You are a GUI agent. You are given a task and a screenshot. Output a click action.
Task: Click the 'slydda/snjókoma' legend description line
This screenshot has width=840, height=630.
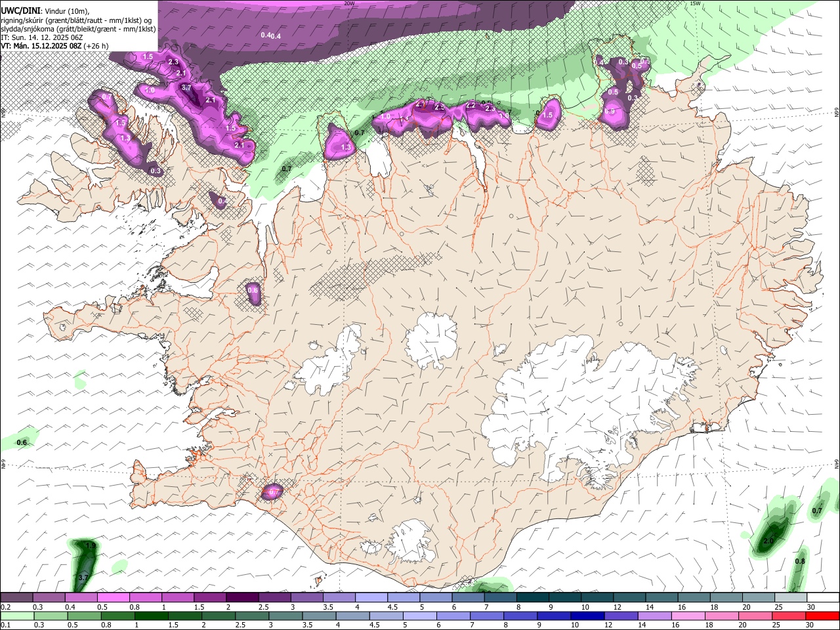click(78, 29)
